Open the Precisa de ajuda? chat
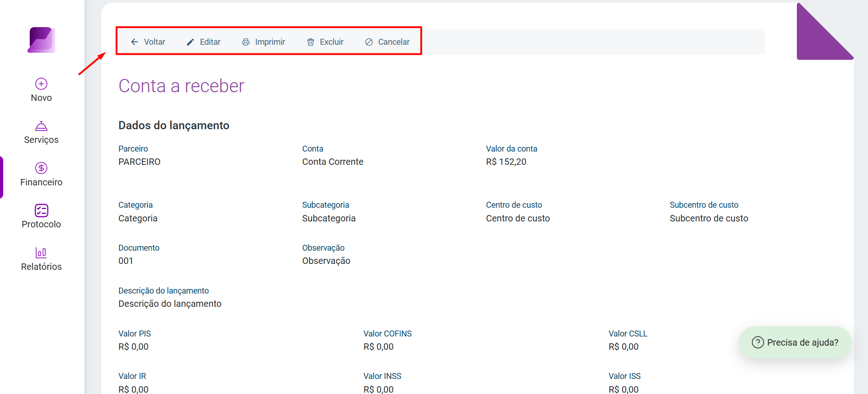The image size is (868, 394). point(795,342)
